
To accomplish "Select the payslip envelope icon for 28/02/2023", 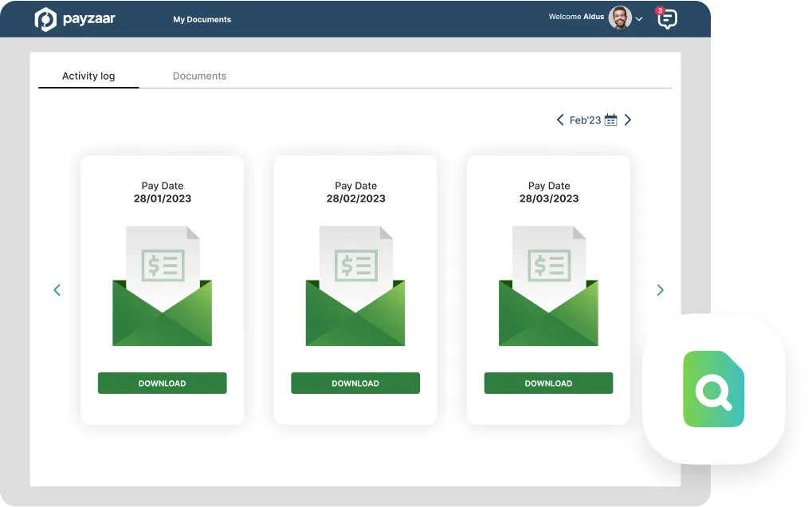I will [x=355, y=287].
